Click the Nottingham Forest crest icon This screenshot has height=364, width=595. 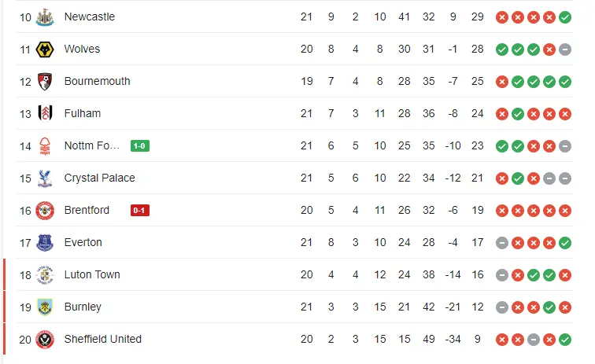point(44,145)
